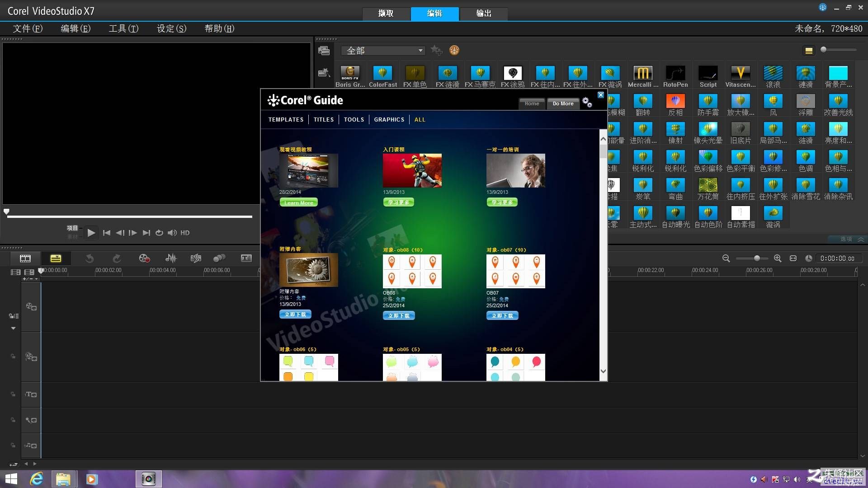Toggle the voice track header button
Image resolution: width=868 pixels, height=488 pixels.
31,420
